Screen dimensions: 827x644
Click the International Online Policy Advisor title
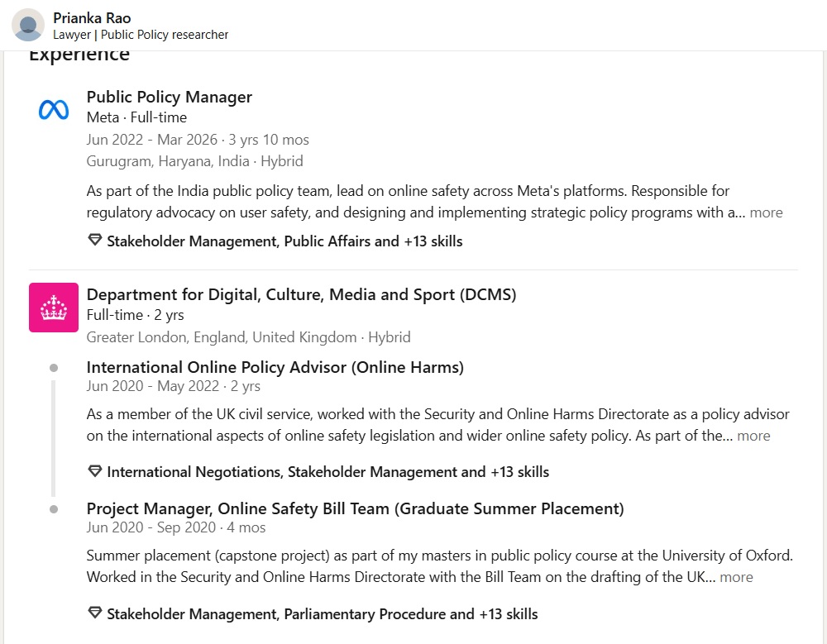pos(275,367)
